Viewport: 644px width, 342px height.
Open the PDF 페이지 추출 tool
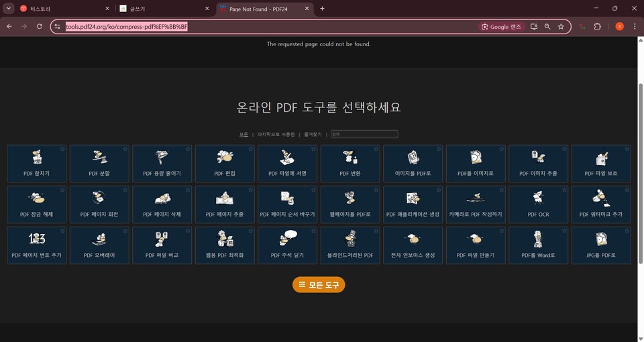click(x=225, y=205)
